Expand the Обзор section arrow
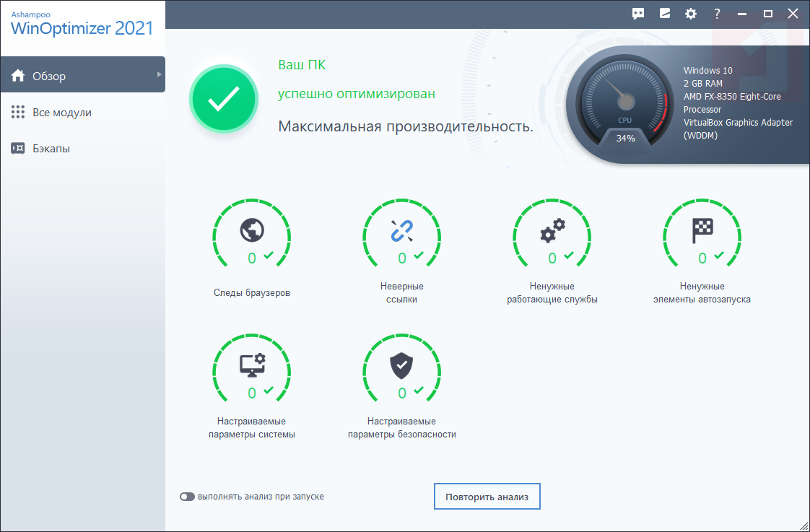 (160, 74)
